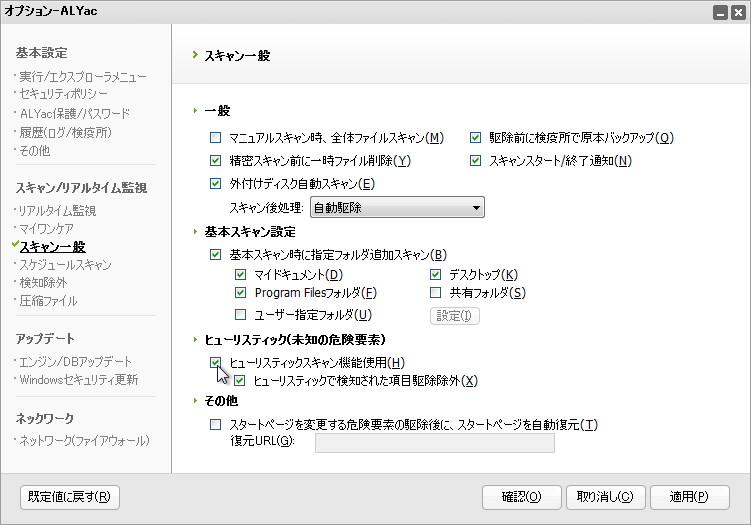751x525 pixels.
Task: Open ネットワーク(ファイアウォール) settings
Action: [84, 441]
